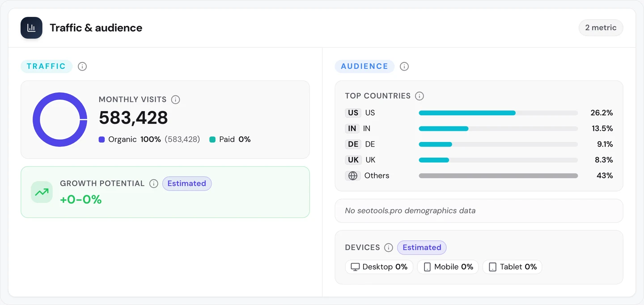
Task: Select the Desktop 0% chip
Action: [379, 267]
